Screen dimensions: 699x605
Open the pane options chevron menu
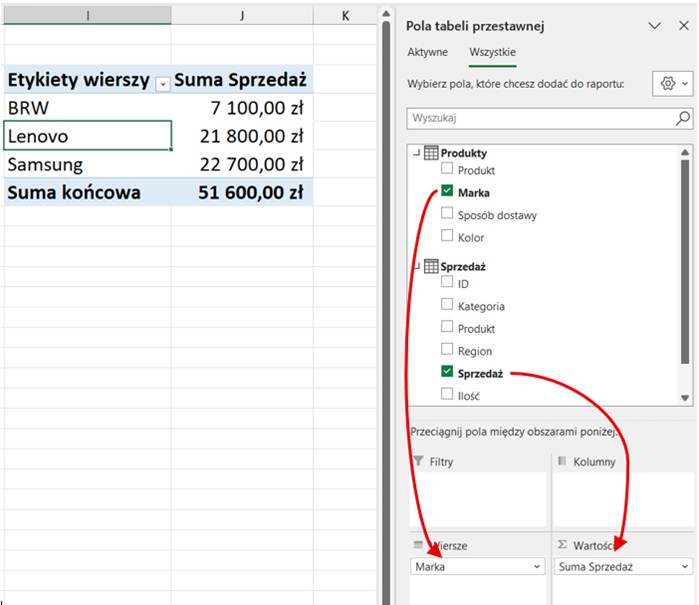[655, 26]
